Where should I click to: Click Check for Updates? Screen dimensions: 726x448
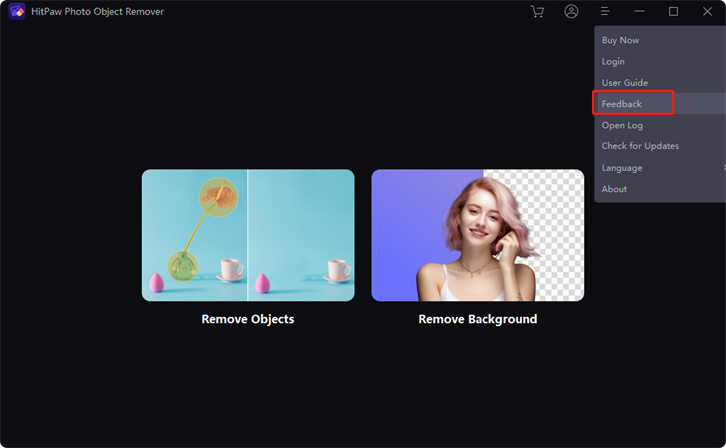point(640,146)
